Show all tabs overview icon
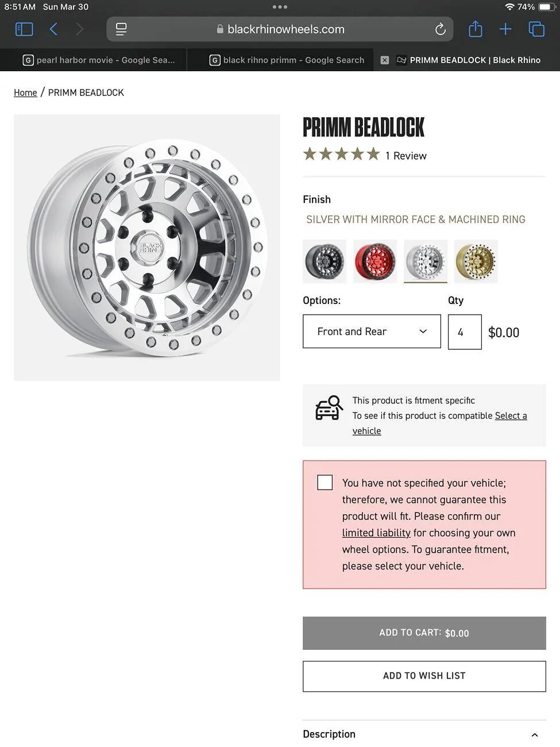The height and width of the screenshot is (747, 560). 536,29
